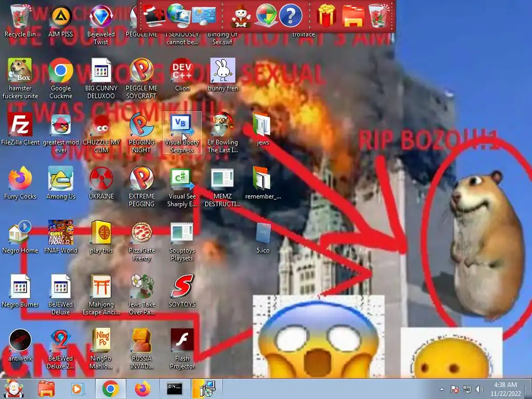This screenshot has height=399, width=532.
Task: Open the orange folder explorer on taskbar
Action: click(46, 389)
